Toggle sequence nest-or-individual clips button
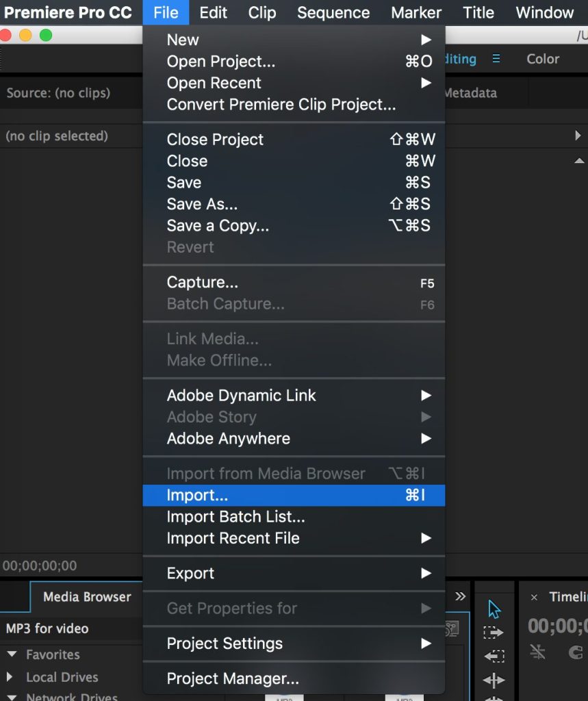 (x=538, y=652)
